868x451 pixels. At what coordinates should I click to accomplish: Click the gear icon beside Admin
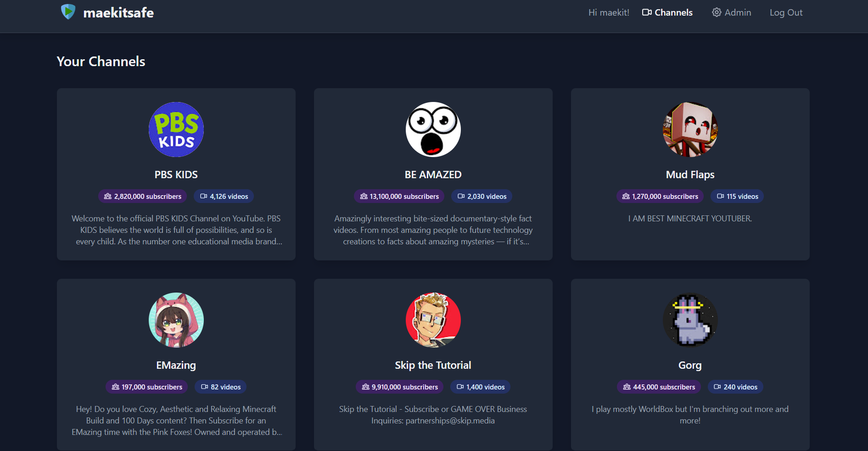(x=717, y=12)
